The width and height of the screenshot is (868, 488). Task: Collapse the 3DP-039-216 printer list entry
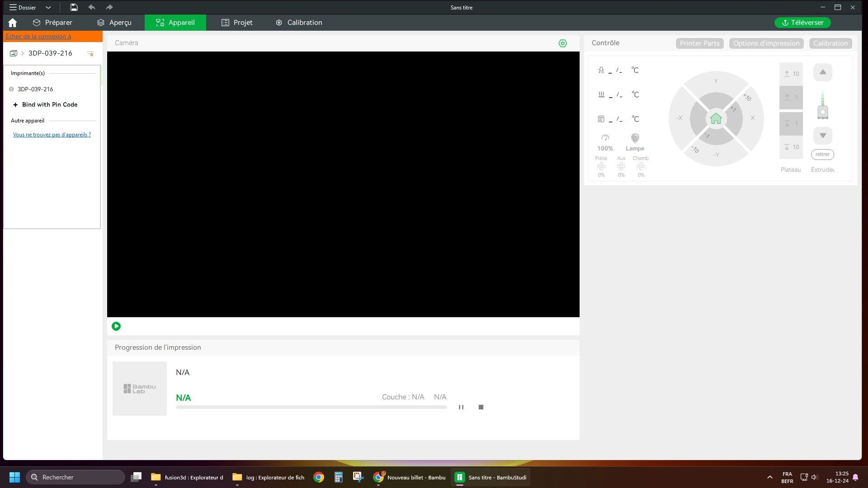tap(11, 89)
